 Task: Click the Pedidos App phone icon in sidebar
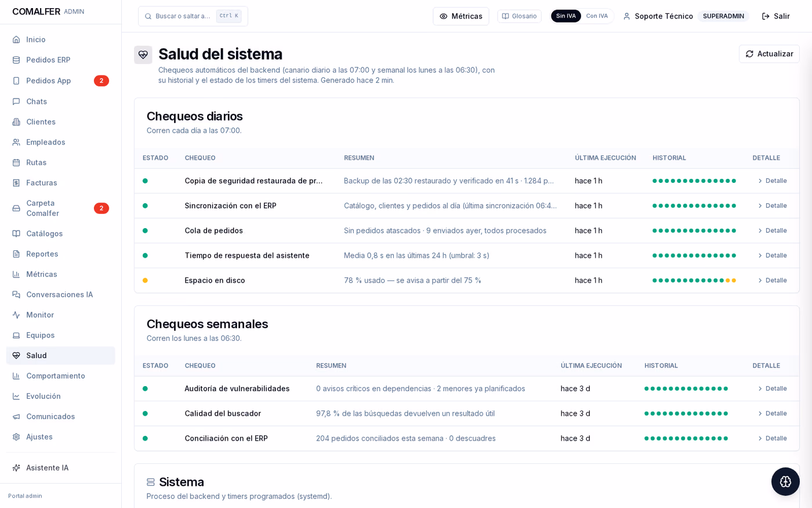coord(16,81)
